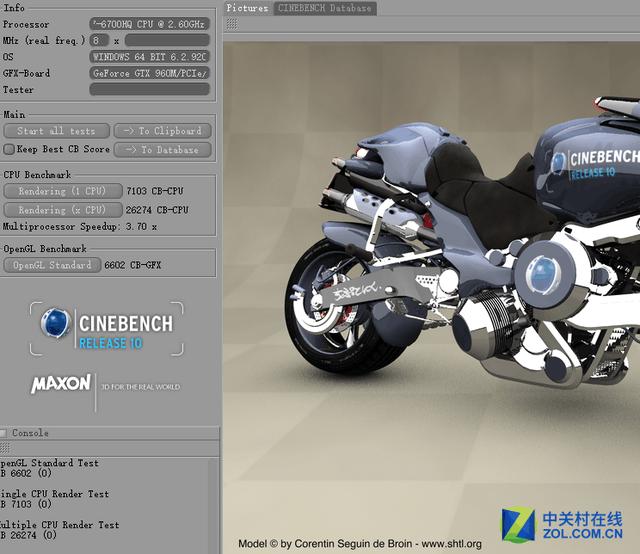The image size is (640, 554).
Task: Toggle the Console panel checkbox
Action: coord(3,433)
